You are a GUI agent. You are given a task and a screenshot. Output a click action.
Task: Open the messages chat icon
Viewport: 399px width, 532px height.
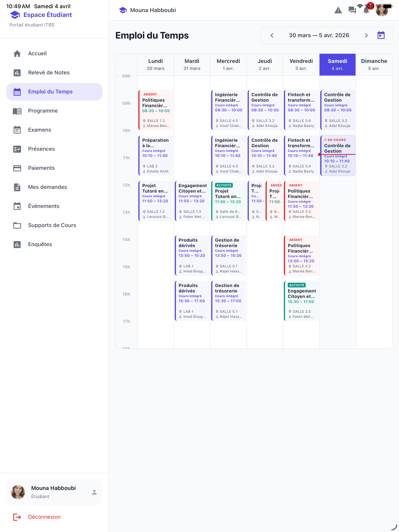352,10
